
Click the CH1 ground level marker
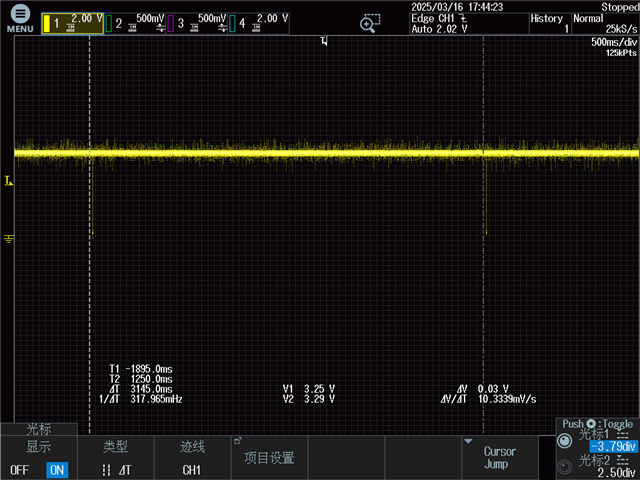(9, 238)
